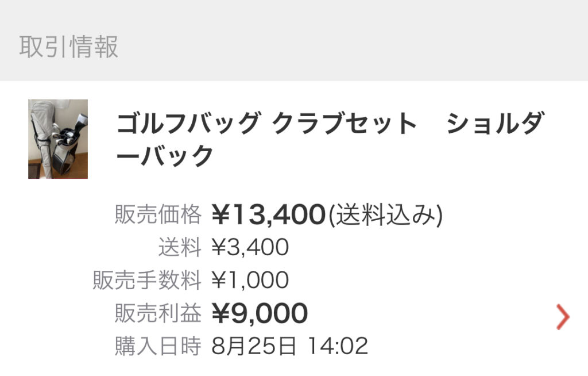Tap the ¥3,400 shipping amount
Screen dimensions: 588x376
[250, 247]
